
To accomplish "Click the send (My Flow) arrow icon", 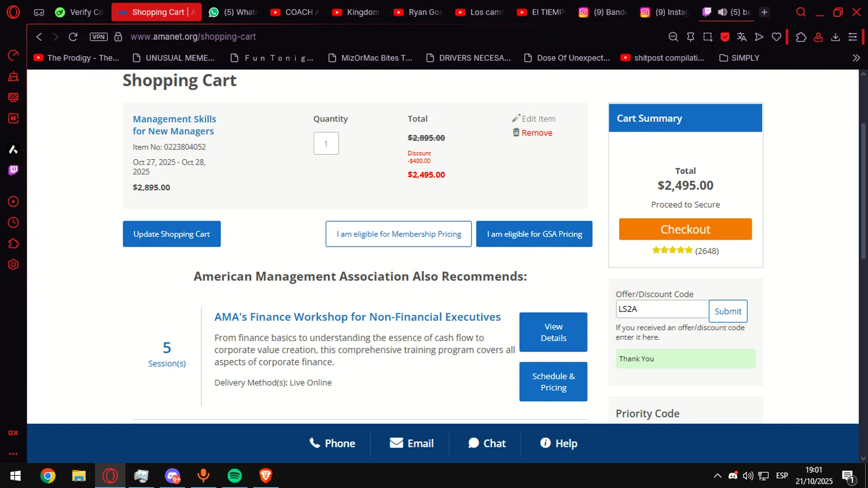I will coord(759,36).
